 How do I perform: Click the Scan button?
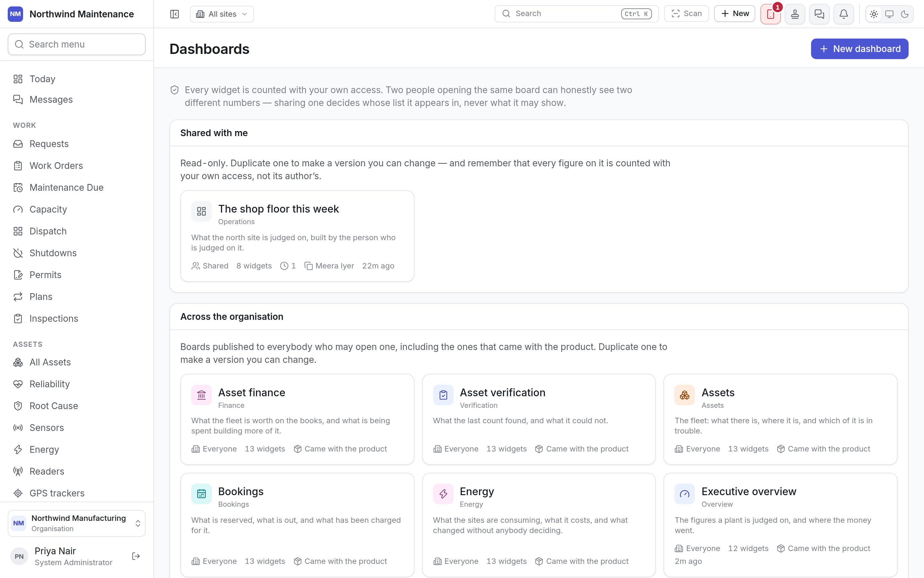(687, 14)
